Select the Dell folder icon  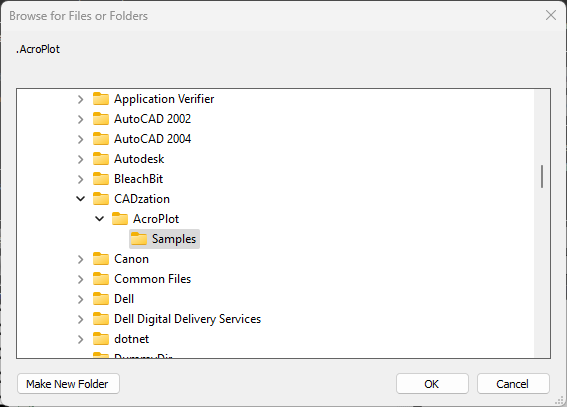pos(101,299)
